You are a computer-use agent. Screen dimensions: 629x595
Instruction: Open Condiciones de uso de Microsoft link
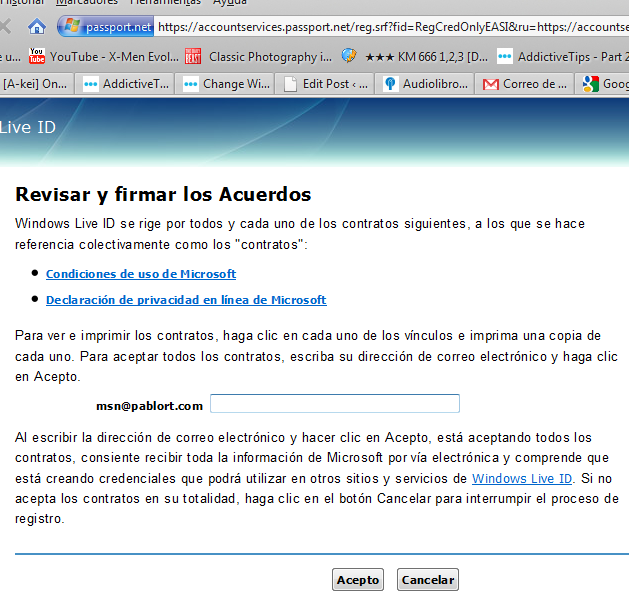click(141, 274)
